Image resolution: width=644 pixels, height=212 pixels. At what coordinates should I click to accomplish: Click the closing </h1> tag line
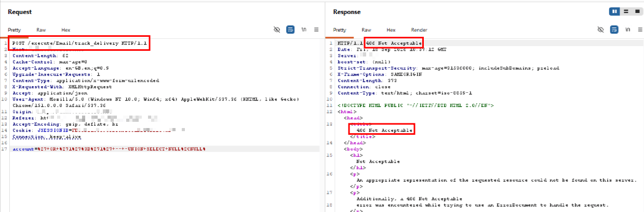[x=357, y=167]
